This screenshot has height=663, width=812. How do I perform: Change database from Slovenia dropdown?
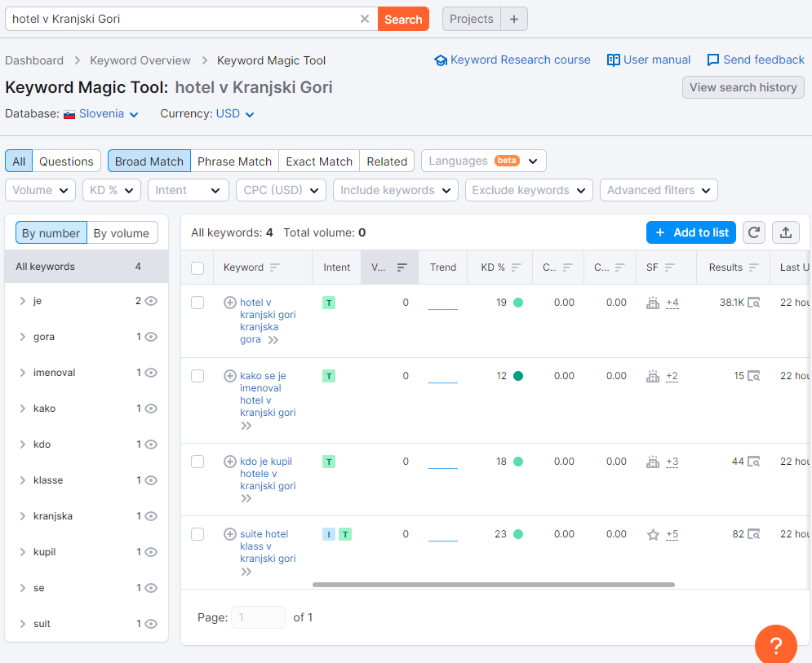[x=101, y=114]
